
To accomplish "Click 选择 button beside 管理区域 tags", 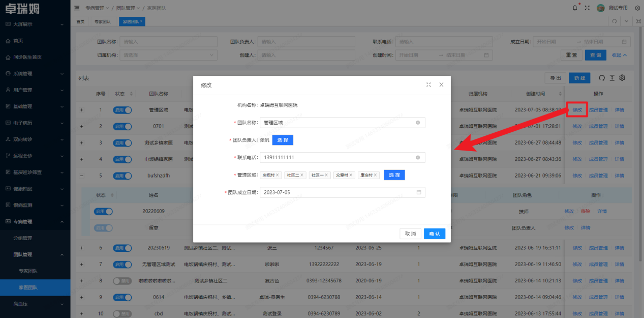I will point(394,175).
